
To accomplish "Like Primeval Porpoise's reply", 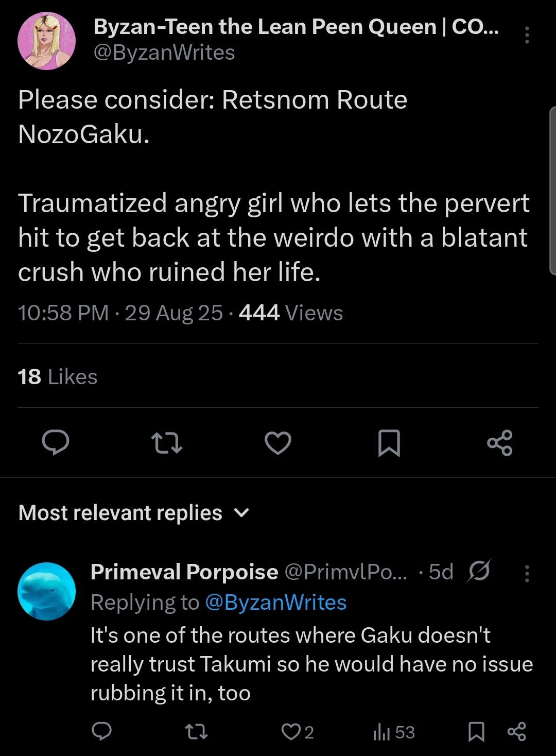I will click(291, 732).
